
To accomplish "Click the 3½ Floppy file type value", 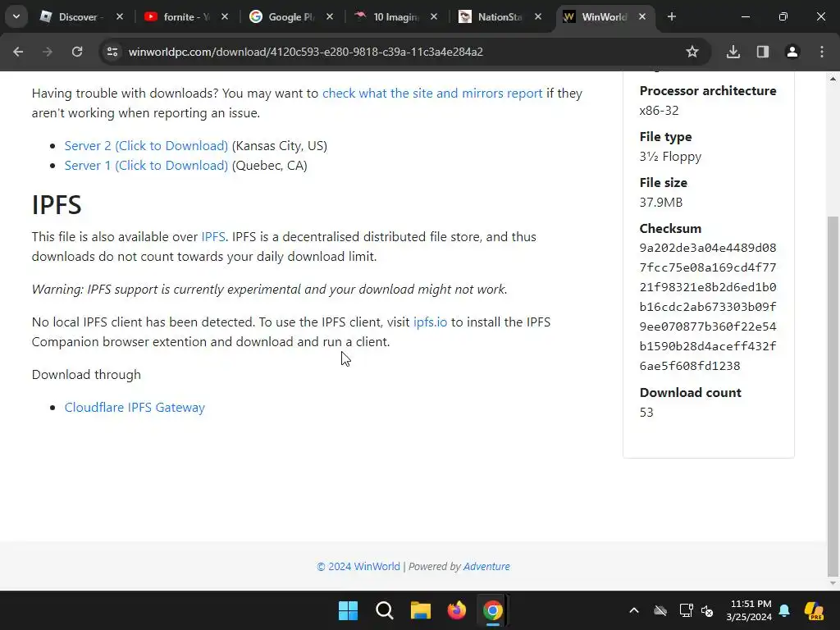I will (670, 157).
